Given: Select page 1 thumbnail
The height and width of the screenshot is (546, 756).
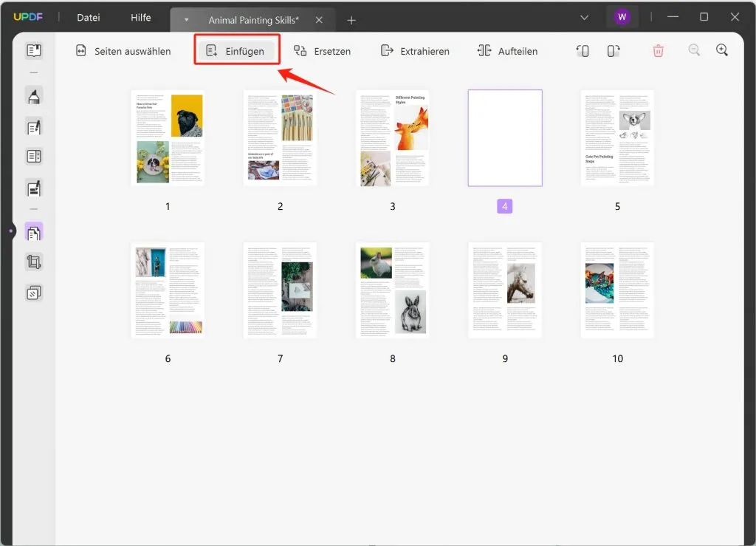Looking at the screenshot, I should coord(168,138).
